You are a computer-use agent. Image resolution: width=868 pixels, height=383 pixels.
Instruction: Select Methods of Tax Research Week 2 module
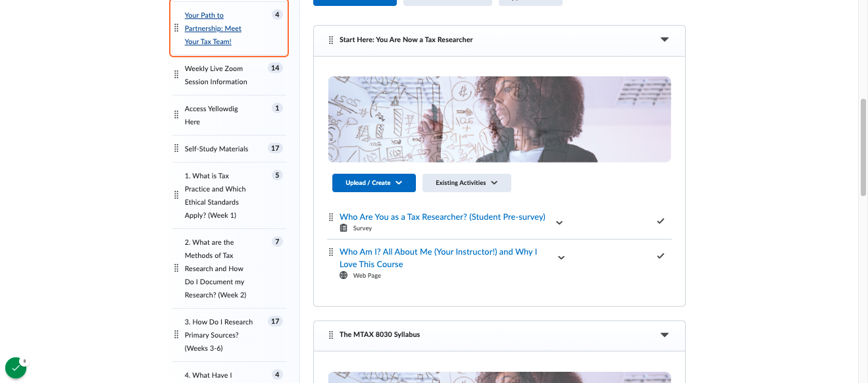click(x=215, y=268)
